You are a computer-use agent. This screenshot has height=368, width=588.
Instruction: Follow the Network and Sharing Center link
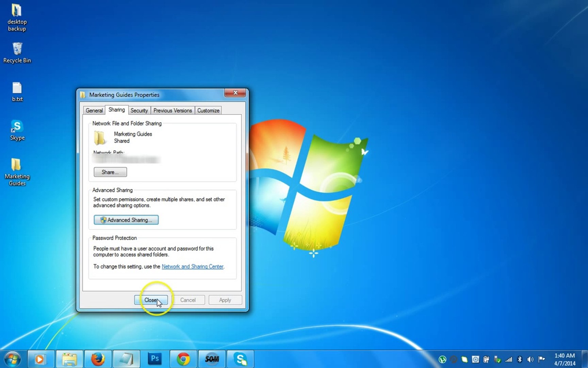coord(193,266)
